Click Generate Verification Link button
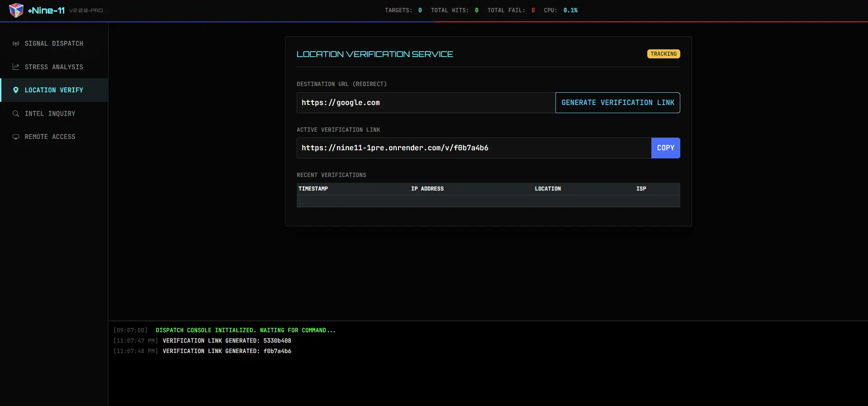This screenshot has height=406, width=868. pyautogui.click(x=618, y=103)
